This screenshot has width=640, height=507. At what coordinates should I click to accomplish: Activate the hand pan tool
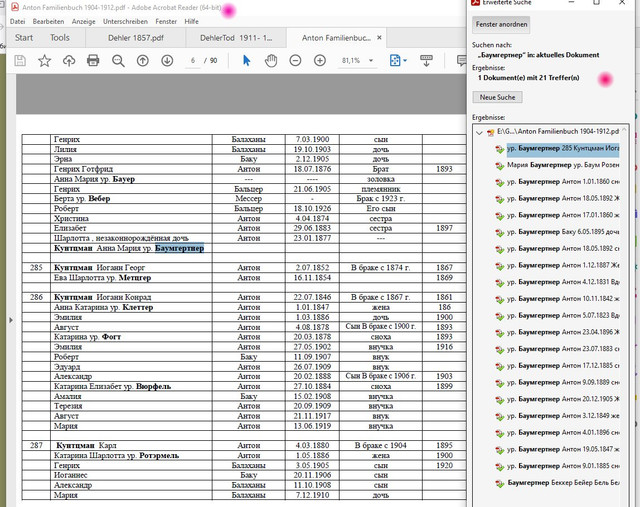pyautogui.click(x=271, y=61)
